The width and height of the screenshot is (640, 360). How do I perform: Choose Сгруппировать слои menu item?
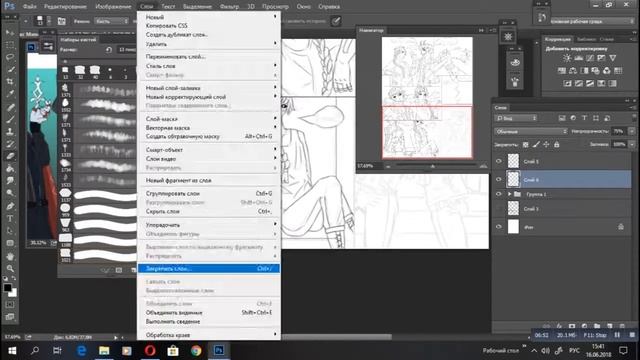pyautogui.click(x=209, y=193)
